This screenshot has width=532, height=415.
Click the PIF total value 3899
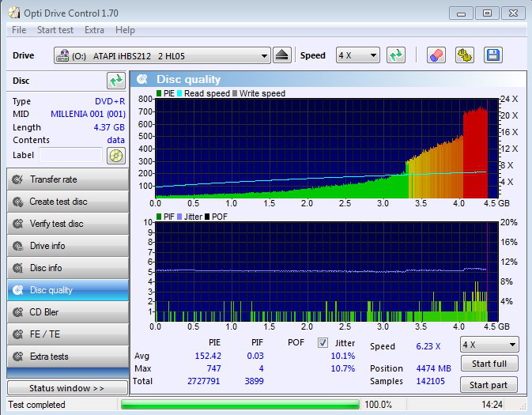click(254, 381)
